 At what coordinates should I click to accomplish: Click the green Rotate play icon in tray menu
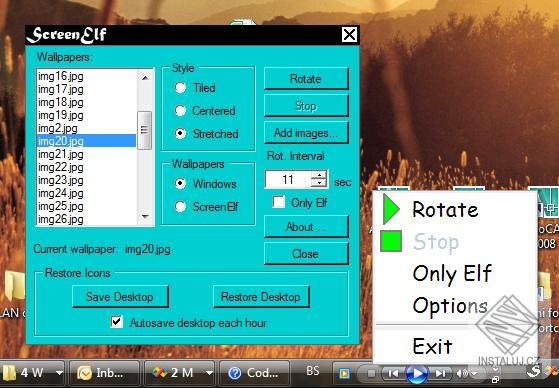click(x=391, y=210)
